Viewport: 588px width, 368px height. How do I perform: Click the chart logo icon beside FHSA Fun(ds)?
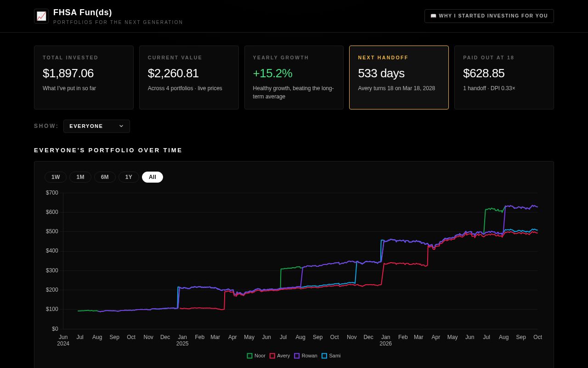[41, 16]
